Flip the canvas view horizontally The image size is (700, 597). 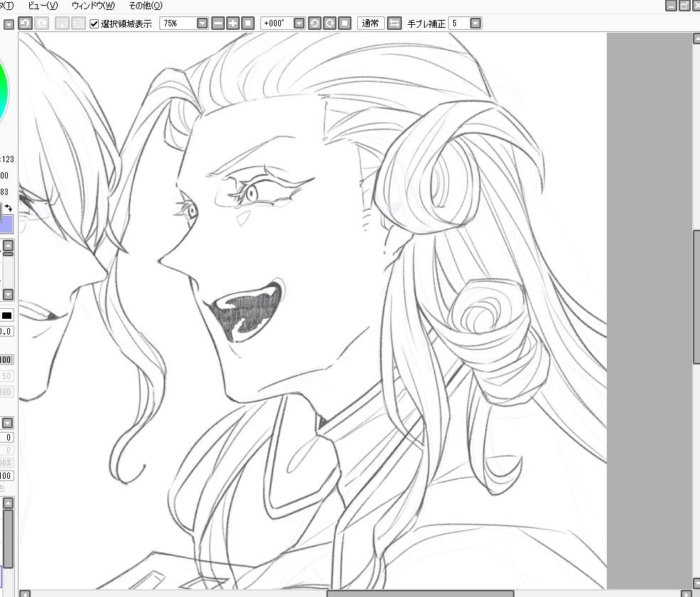(x=394, y=23)
